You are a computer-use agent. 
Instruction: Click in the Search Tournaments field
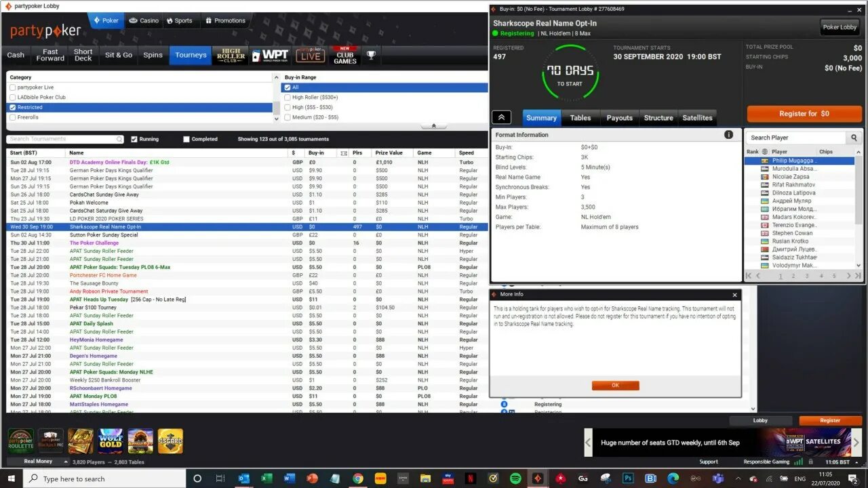point(66,139)
